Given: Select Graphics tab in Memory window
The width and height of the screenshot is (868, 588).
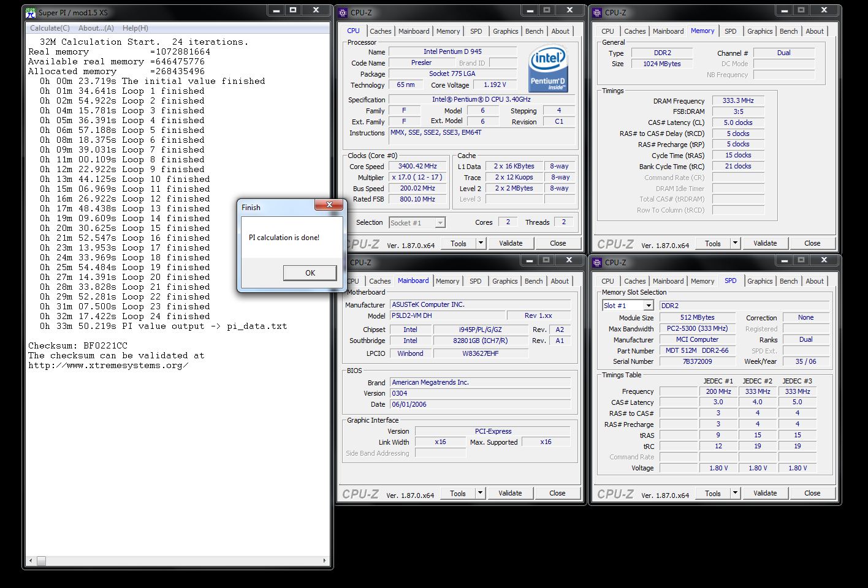Looking at the screenshot, I should tap(759, 31).
